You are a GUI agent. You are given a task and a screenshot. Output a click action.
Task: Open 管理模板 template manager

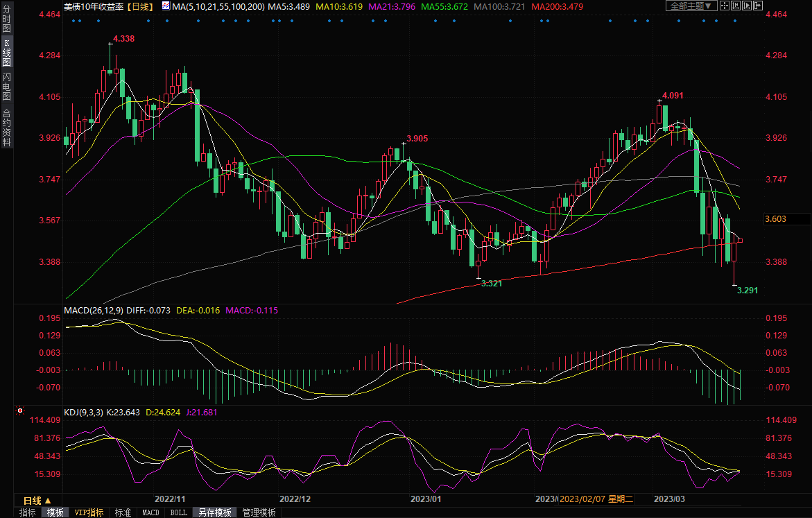pyautogui.click(x=259, y=512)
